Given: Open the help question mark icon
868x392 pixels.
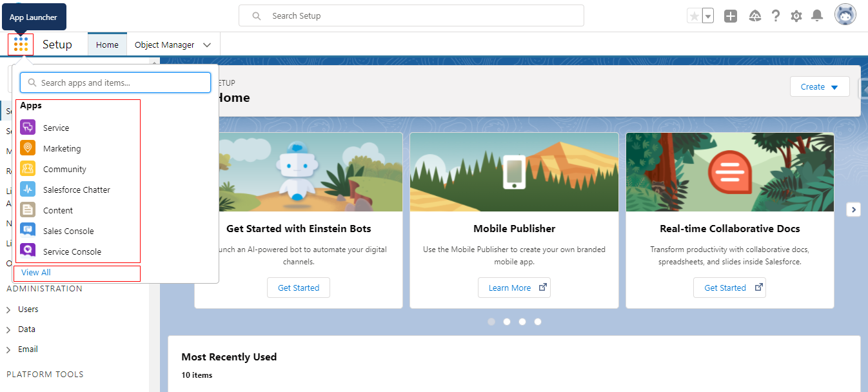Looking at the screenshot, I should [776, 16].
